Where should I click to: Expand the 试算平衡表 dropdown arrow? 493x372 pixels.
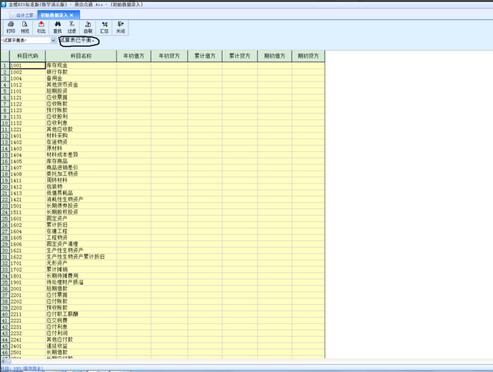pyautogui.click(x=53, y=40)
